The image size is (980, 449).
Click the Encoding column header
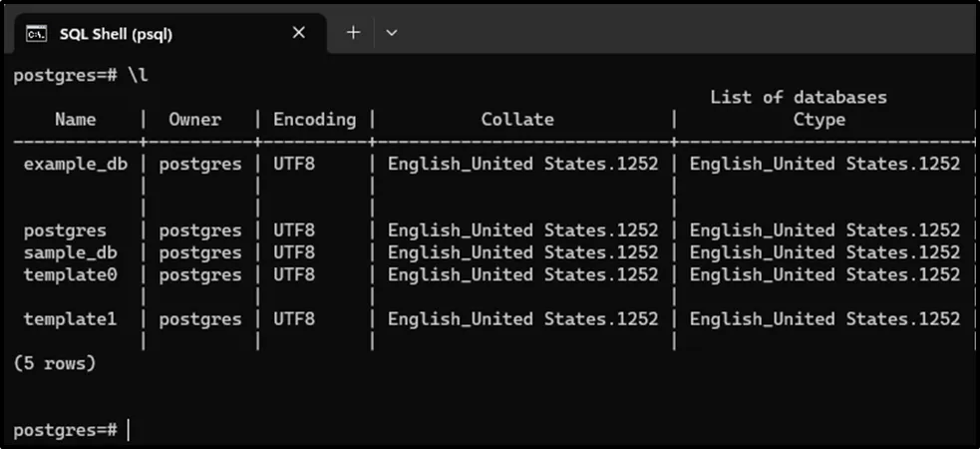click(314, 120)
